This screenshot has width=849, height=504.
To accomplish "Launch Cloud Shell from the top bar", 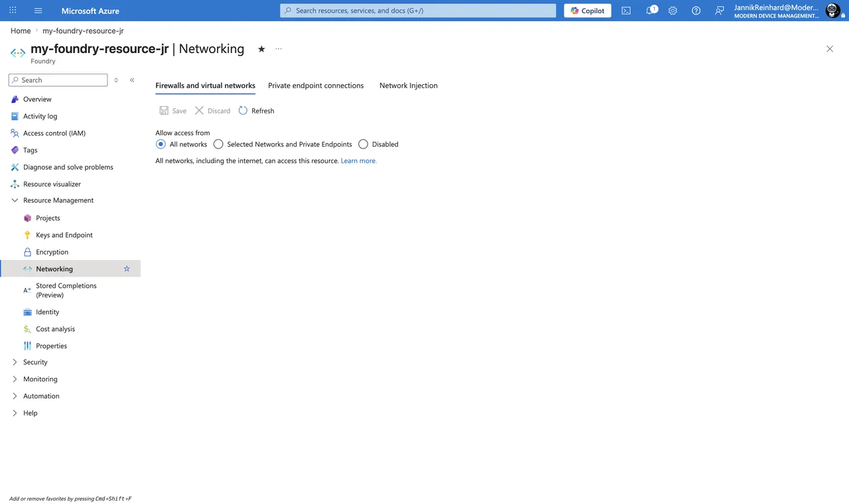I will (626, 11).
